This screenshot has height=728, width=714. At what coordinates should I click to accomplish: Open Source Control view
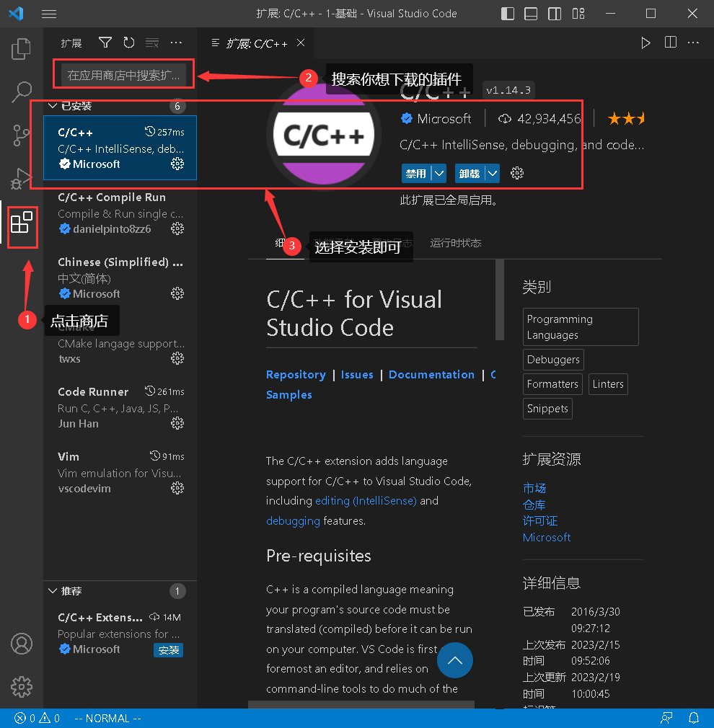(x=22, y=136)
